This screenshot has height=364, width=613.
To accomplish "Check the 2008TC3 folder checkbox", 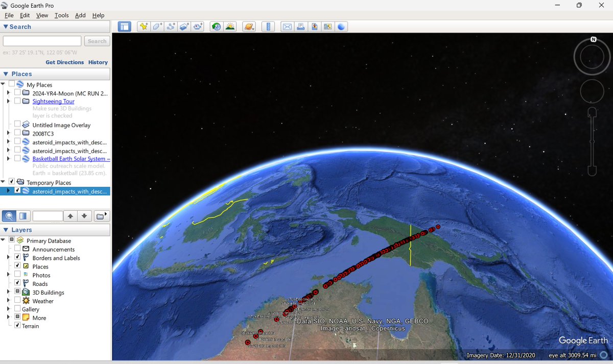I will click(17, 133).
